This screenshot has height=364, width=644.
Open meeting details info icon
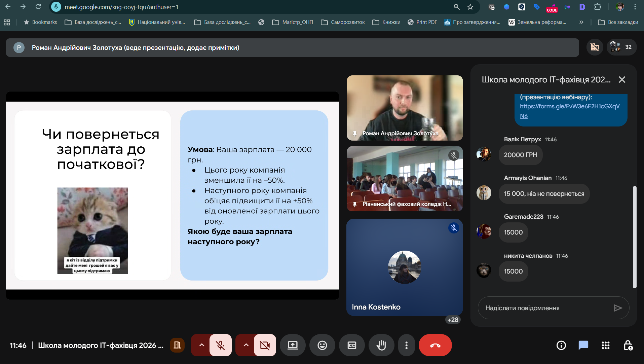click(561, 345)
